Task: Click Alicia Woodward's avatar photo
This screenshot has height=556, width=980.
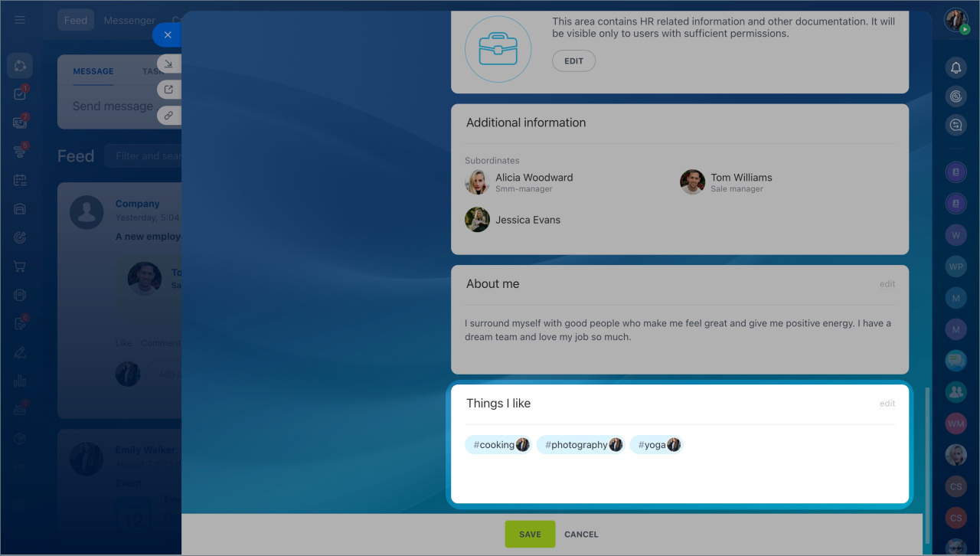Action: tap(477, 182)
